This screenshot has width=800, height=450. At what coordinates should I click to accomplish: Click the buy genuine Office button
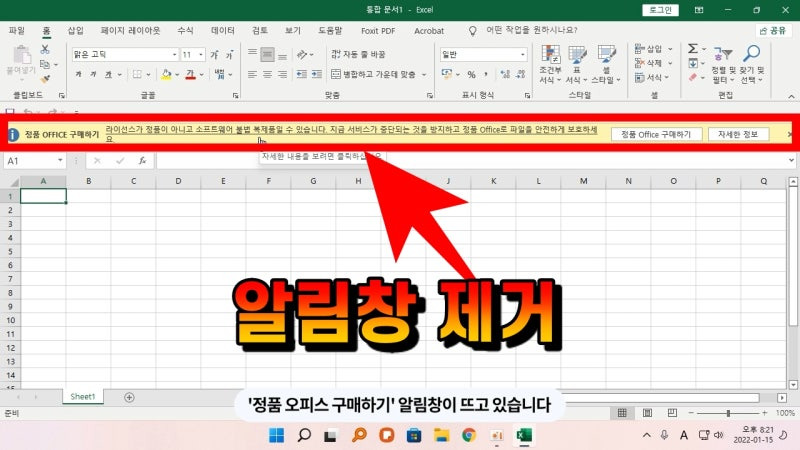click(x=656, y=134)
